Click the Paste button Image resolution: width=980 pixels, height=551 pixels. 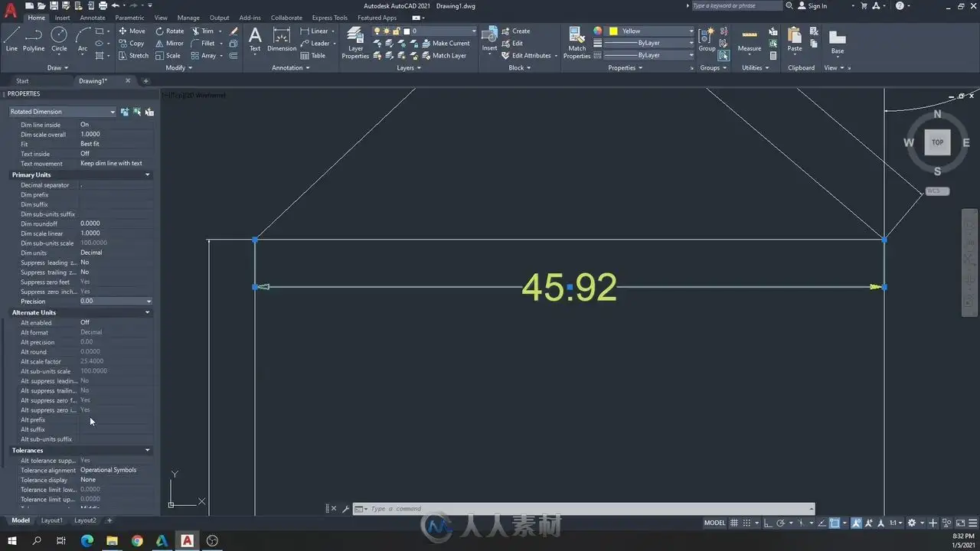(x=795, y=40)
